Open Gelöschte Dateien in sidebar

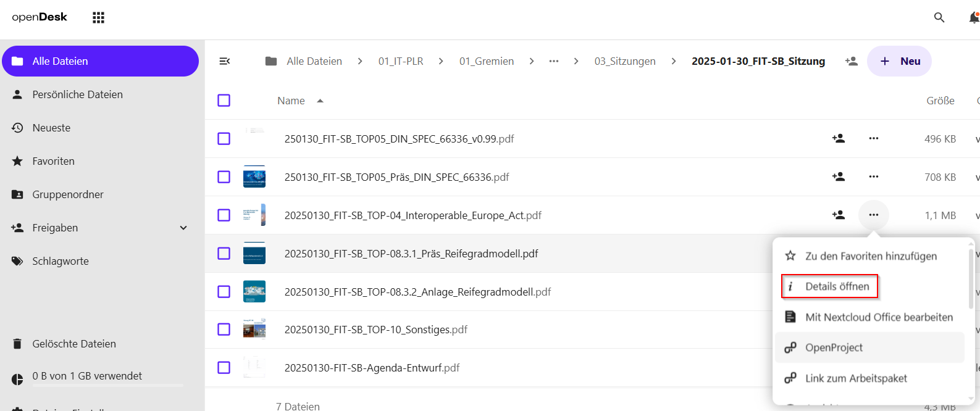(100, 344)
